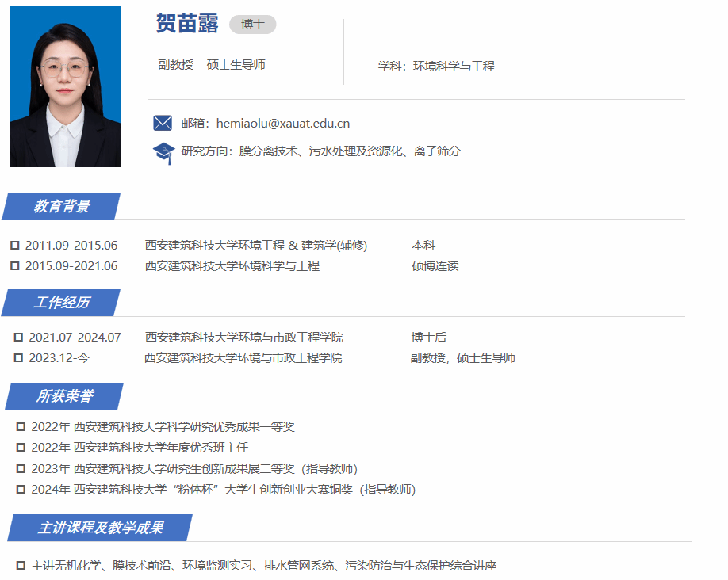Click the graduation cap research icon
Screen dimensions: 728x580
[163, 151]
